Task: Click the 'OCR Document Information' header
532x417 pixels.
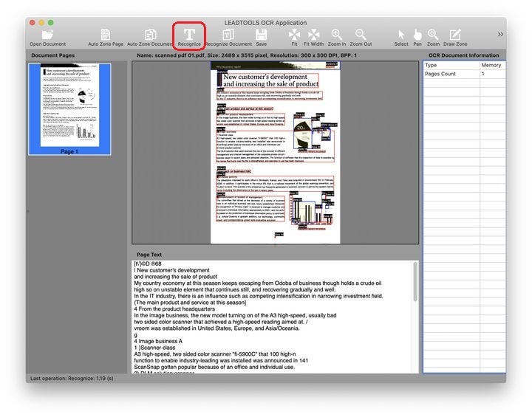Action: point(463,55)
